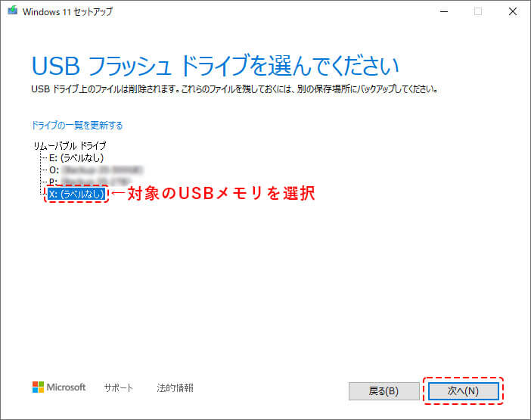Select the O: drive entry
Screen dimensions: 531x420
pos(96,170)
